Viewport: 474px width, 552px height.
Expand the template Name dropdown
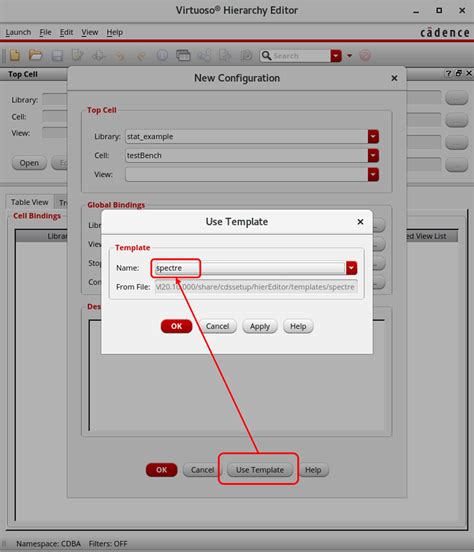[x=351, y=268]
